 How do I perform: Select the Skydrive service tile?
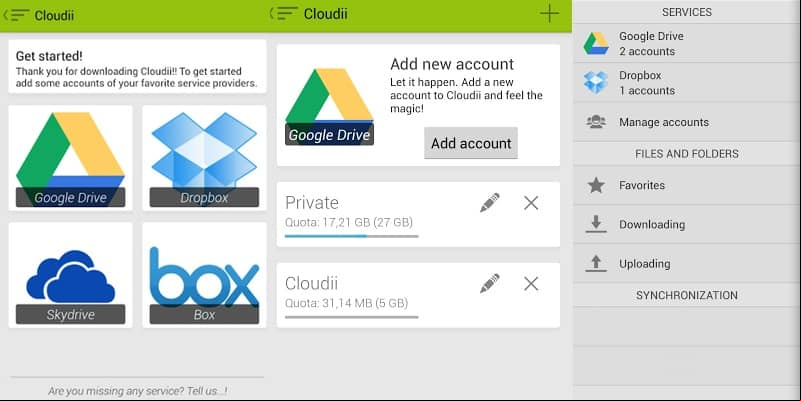click(x=70, y=275)
